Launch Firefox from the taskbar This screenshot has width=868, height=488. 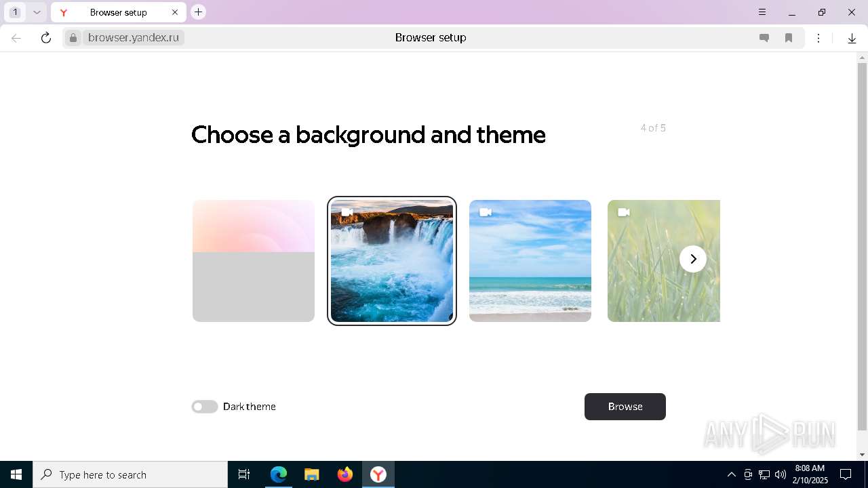(x=345, y=474)
